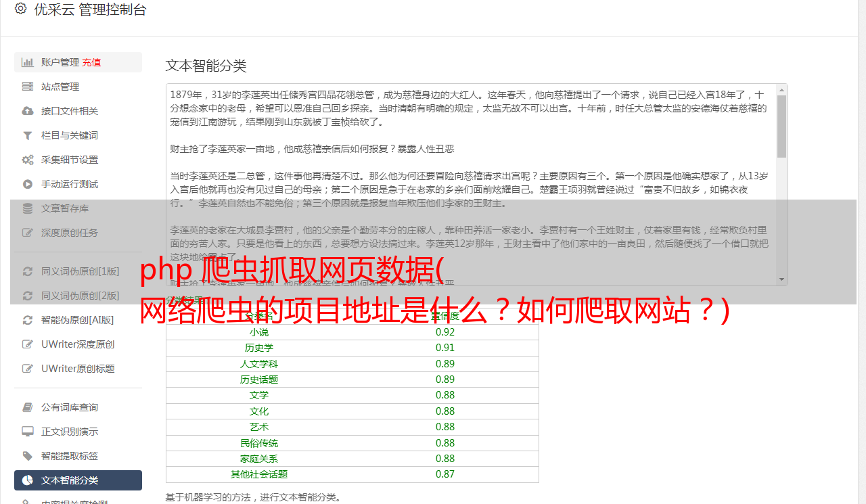Click the server icon for 站点管理
The height and width of the screenshot is (504, 866).
coord(28,87)
